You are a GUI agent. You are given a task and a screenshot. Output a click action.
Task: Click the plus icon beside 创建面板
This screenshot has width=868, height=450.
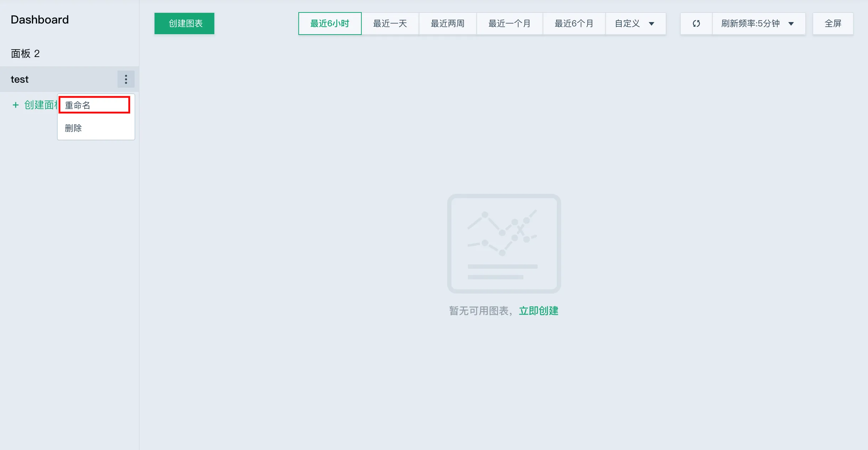point(16,105)
